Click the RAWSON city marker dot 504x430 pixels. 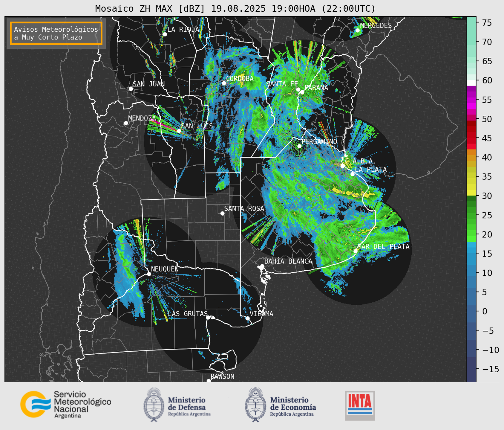(209, 381)
